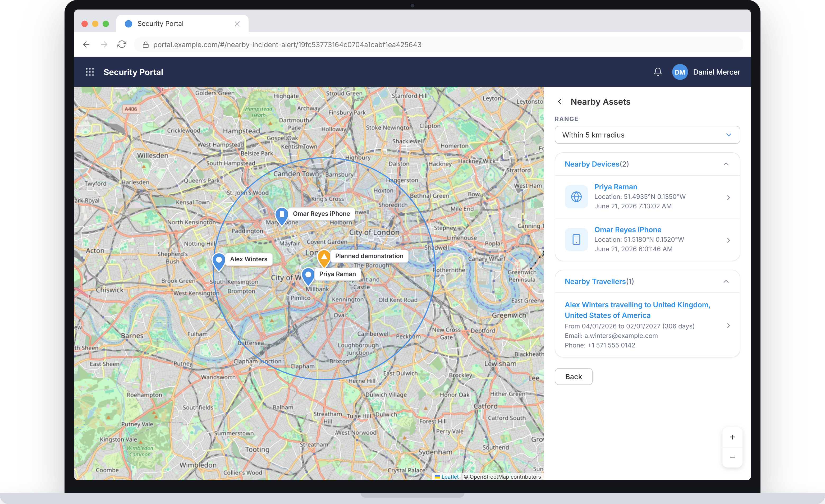This screenshot has width=825, height=504.
Task: Open the Within 5 km radius dropdown
Action: point(647,135)
